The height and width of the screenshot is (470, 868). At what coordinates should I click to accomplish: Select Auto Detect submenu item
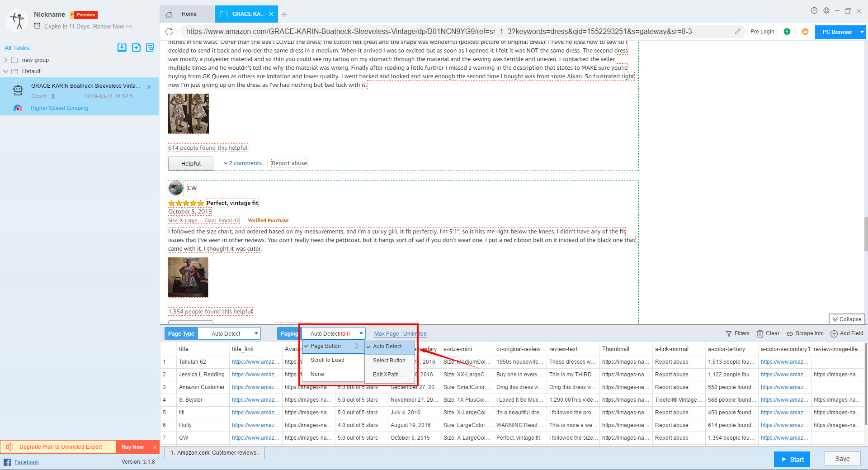[390, 347]
